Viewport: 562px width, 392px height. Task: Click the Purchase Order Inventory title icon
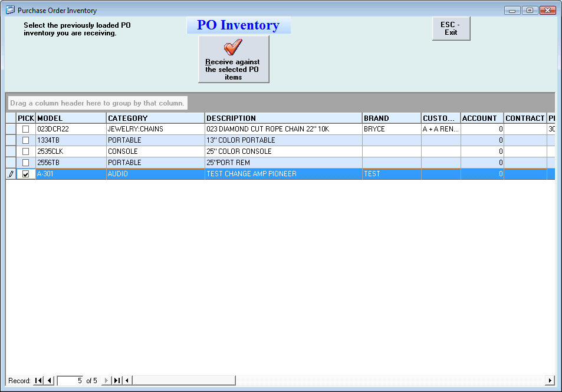tap(10, 11)
